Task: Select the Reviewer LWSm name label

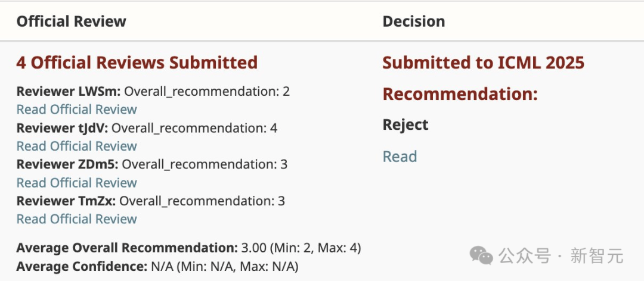Action: (x=69, y=92)
